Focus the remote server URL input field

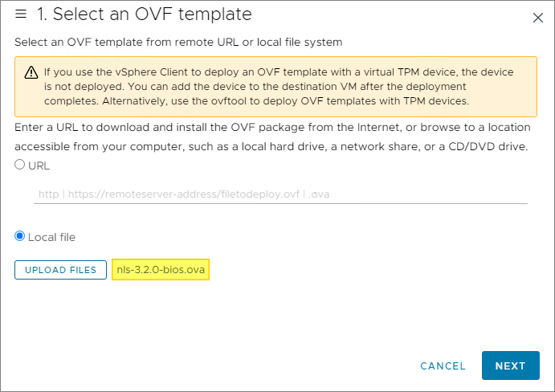280,194
